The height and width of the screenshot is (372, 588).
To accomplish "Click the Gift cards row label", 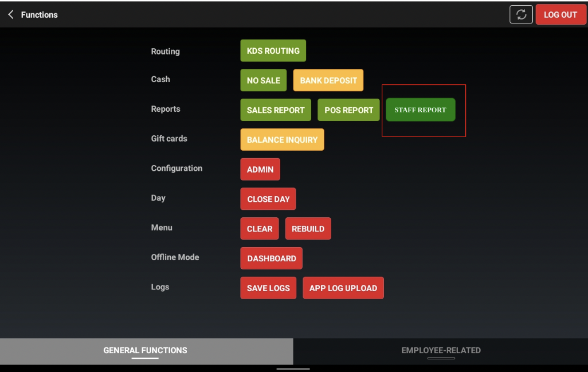I will 169,138.
